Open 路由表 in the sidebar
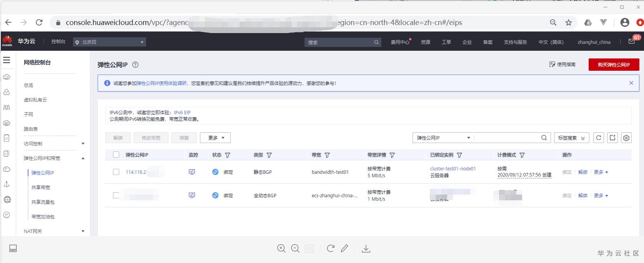Viewport: 644px width, 263px height. [31, 129]
